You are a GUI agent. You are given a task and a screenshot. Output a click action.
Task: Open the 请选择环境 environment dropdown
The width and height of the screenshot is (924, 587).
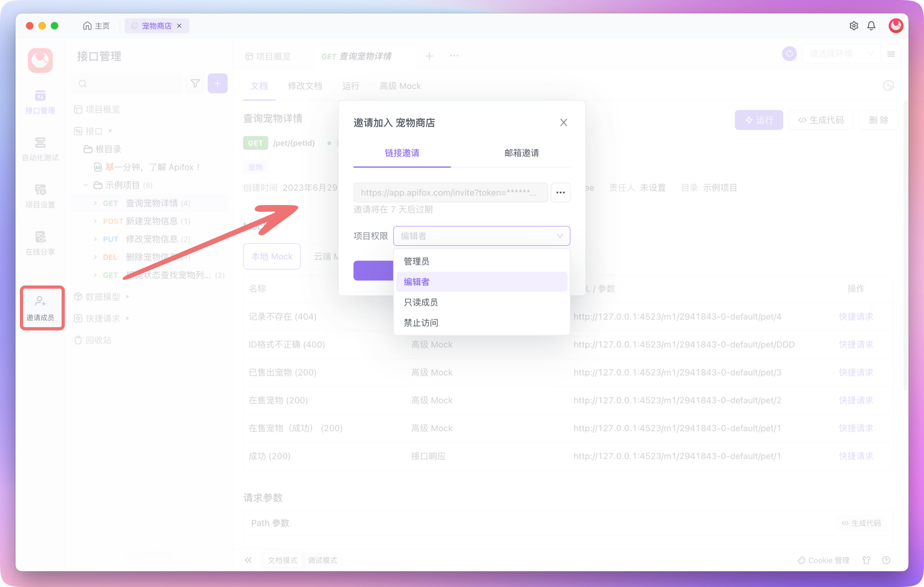841,54
